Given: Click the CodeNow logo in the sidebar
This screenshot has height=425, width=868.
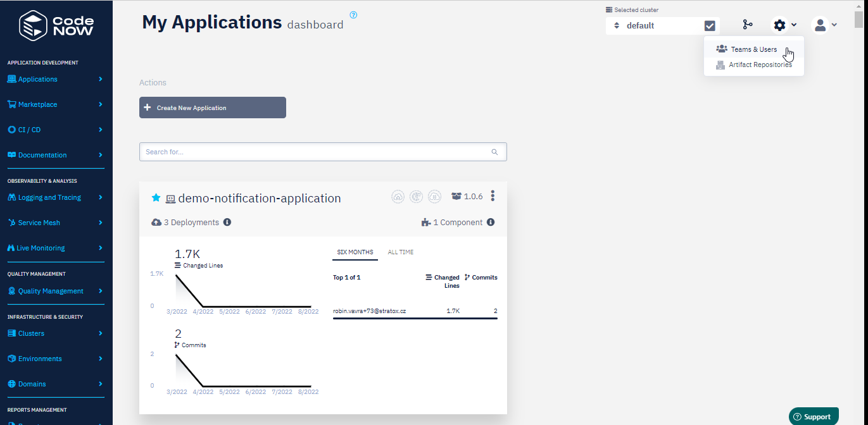Looking at the screenshot, I should 56,25.
